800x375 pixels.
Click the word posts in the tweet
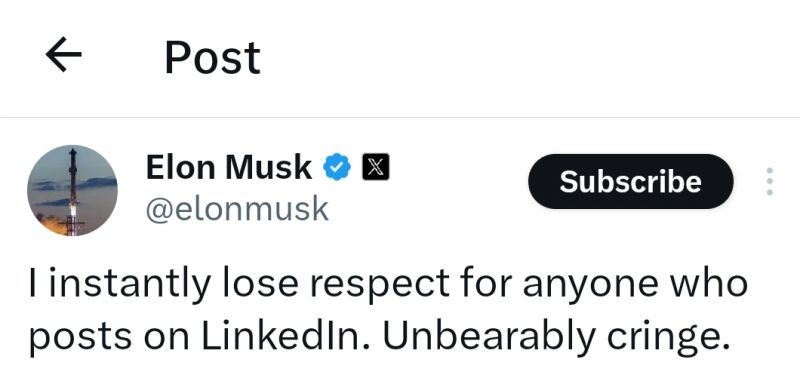click(80, 338)
